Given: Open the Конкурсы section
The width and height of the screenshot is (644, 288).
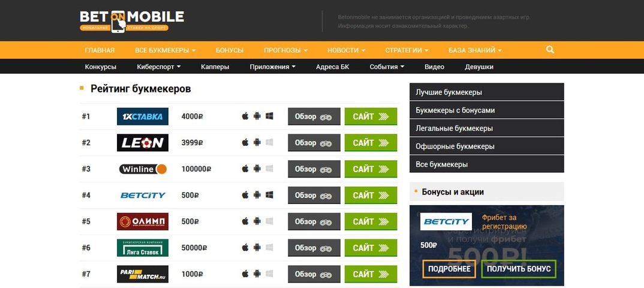Looking at the screenshot, I should [101, 67].
